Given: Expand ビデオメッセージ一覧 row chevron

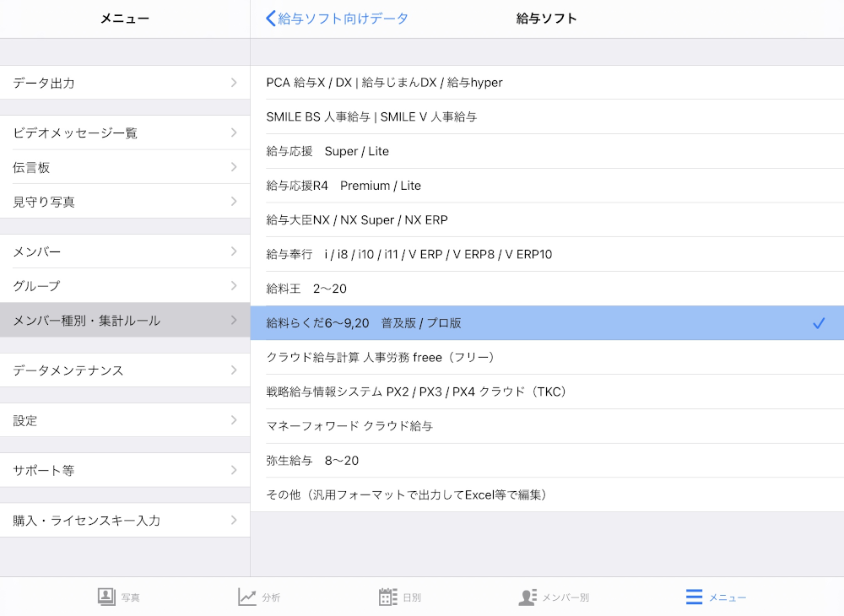Looking at the screenshot, I should coord(234,132).
